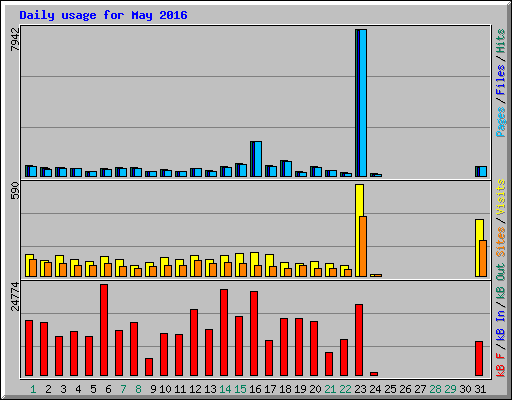The image size is (512, 400).
Task: Click the Files legend label
Action: pyautogui.click(x=501, y=80)
